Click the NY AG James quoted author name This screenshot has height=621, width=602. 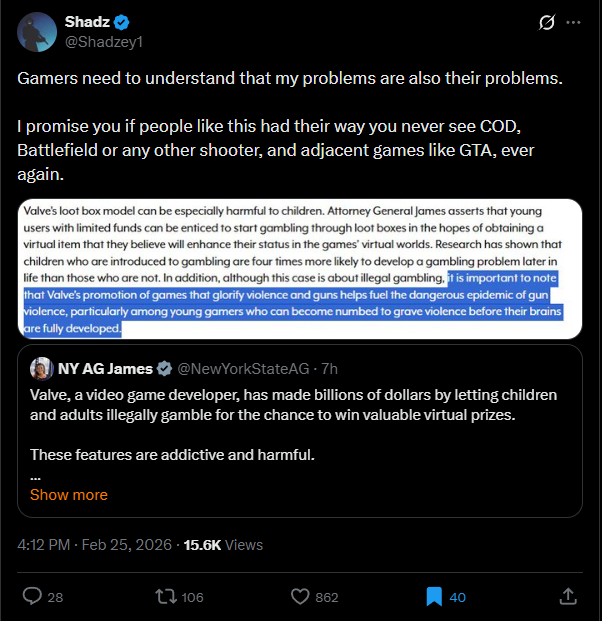click(x=108, y=368)
